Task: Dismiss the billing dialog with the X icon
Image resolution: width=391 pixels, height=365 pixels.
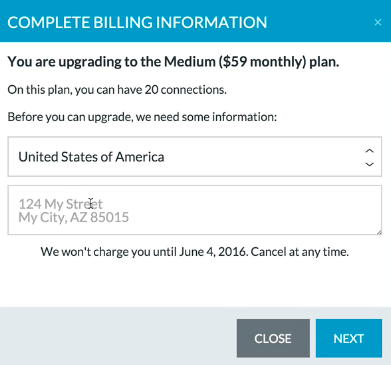Action: click(x=378, y=22)
